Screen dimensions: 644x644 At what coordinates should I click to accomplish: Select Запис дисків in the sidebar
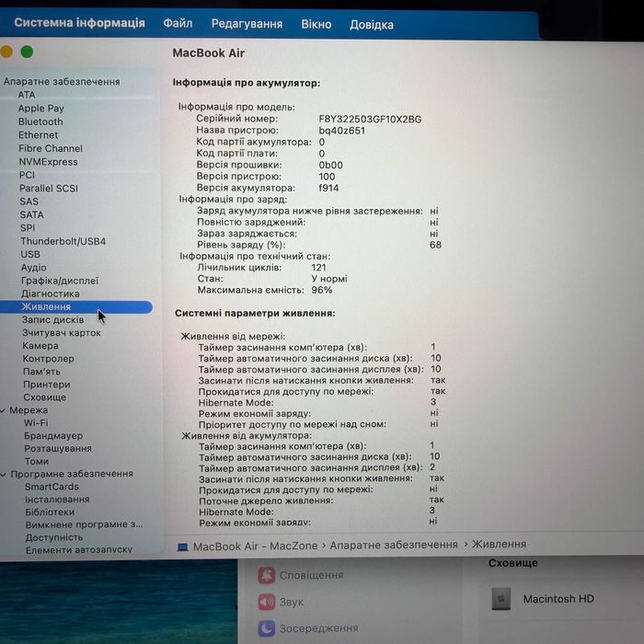[52, 319]
